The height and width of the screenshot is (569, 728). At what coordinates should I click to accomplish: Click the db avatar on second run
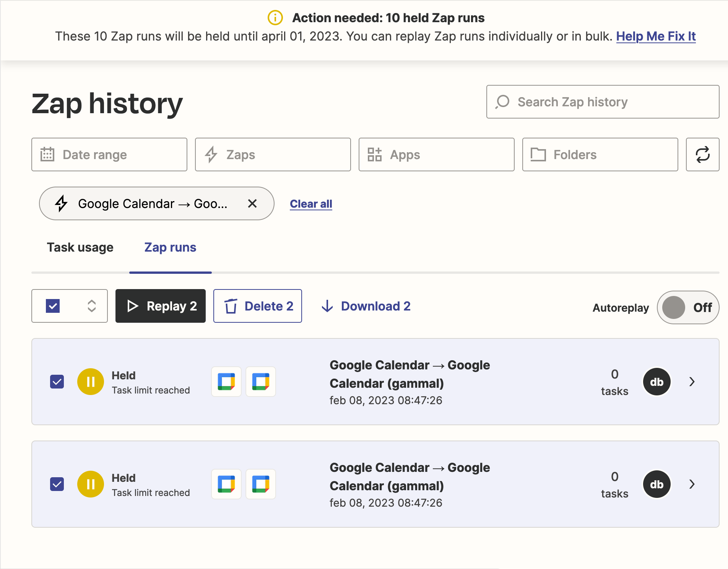click(656, 484)
